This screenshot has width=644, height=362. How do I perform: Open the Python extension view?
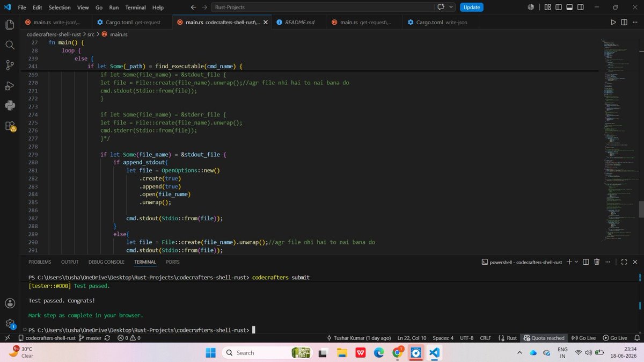[10, 106]
